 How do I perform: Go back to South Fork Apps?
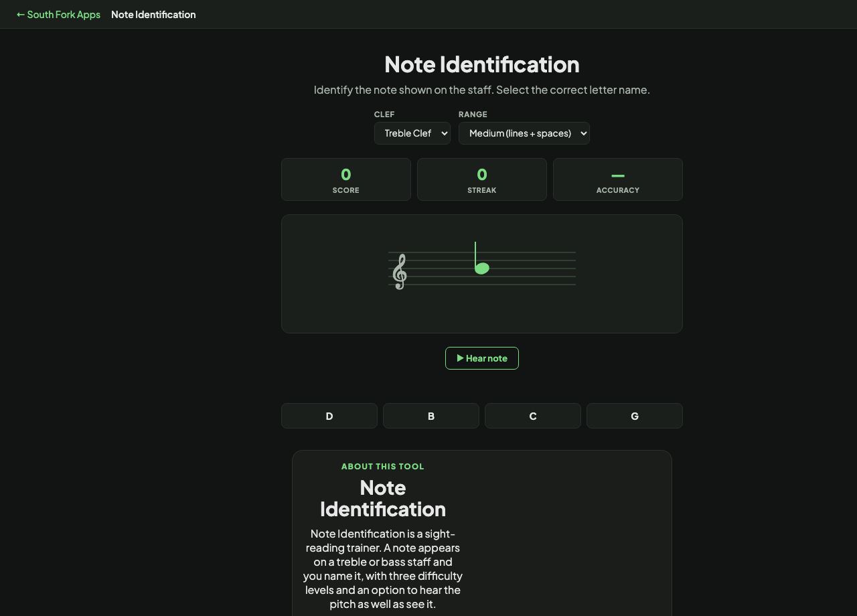(x=58, y=14)
